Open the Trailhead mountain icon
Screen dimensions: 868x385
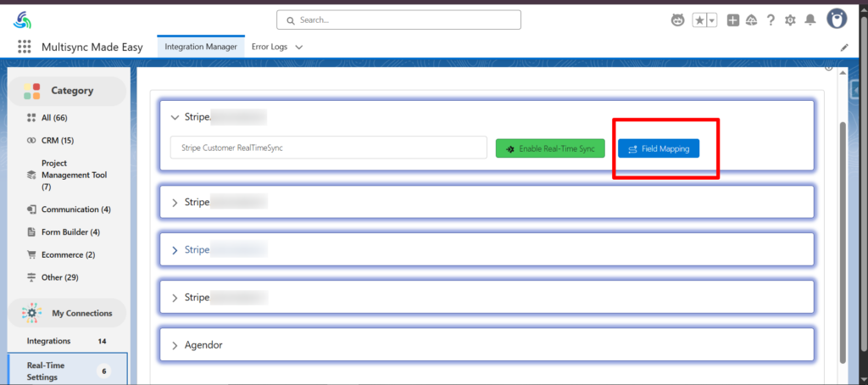coord(752,20)
